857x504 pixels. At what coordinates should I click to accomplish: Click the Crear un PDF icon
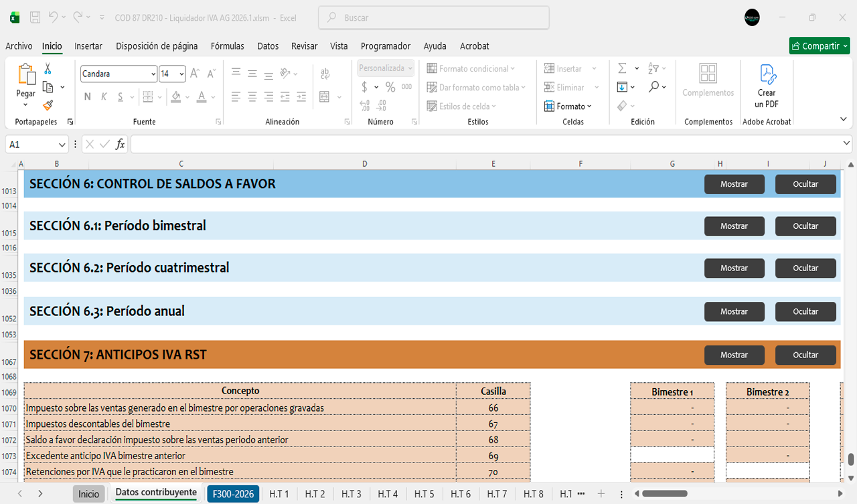(767, 86)
